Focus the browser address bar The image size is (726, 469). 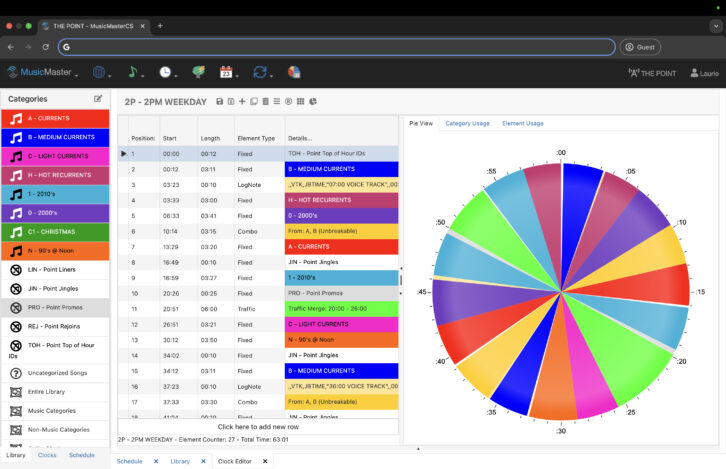(337, 47)
